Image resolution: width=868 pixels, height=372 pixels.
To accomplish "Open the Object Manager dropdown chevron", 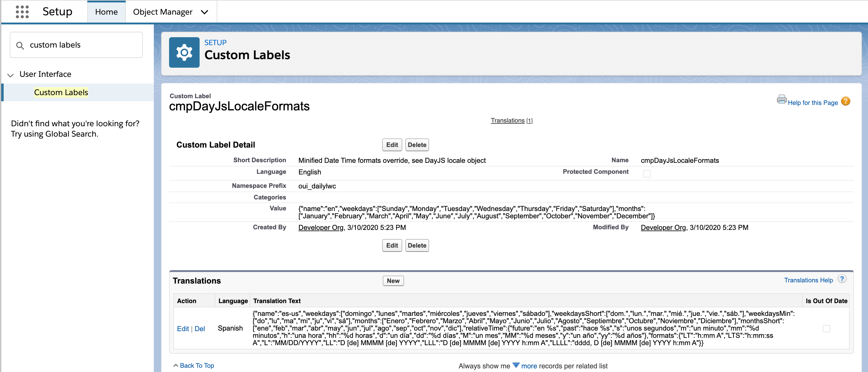I will tap(204, 12).
